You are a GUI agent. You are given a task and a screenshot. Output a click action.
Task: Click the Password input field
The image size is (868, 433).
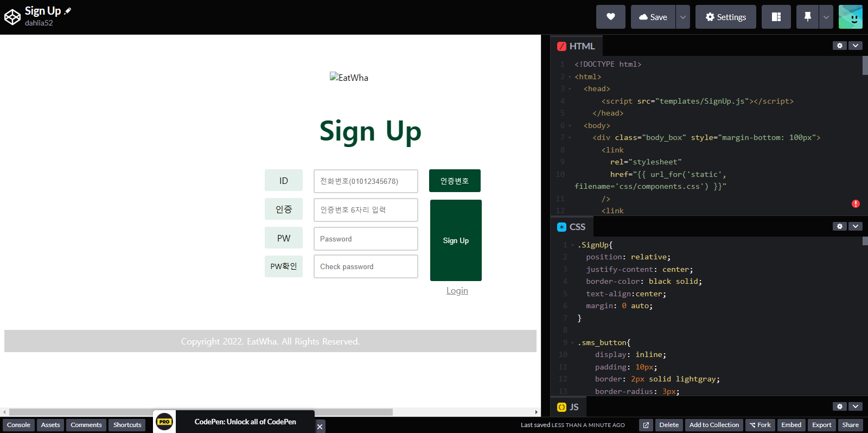click(x=366, y=239)
